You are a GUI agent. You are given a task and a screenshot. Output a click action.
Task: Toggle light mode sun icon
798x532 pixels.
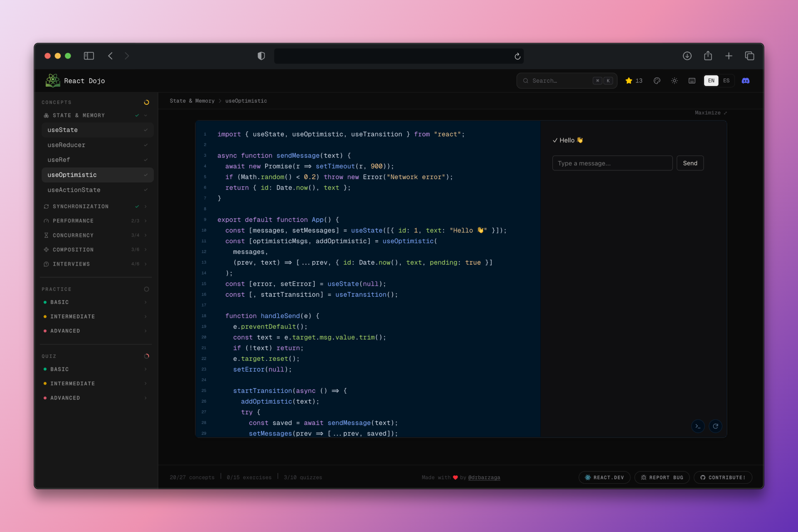674,81
